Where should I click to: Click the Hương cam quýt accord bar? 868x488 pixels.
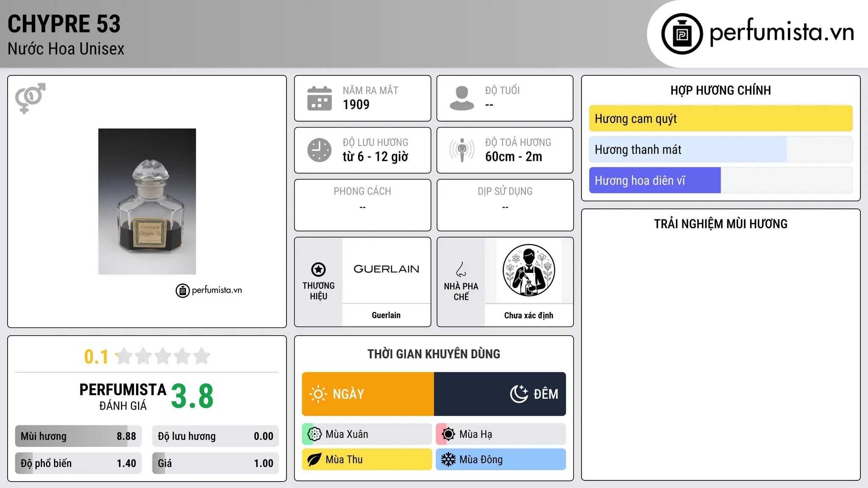[x=721, y=119]
